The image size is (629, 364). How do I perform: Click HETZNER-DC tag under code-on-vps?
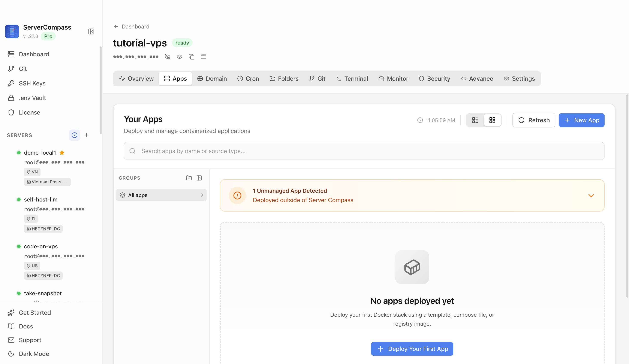(43, 276)
